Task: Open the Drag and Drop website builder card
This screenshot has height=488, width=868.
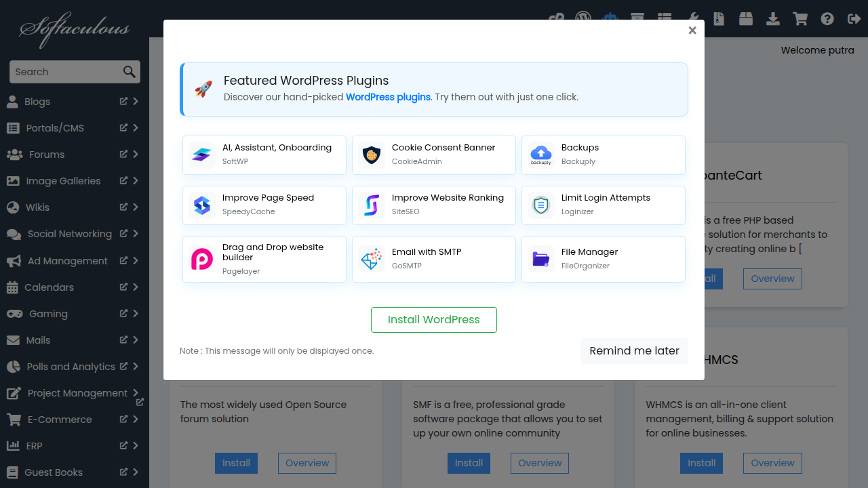Action: click(x=264, y=259)
